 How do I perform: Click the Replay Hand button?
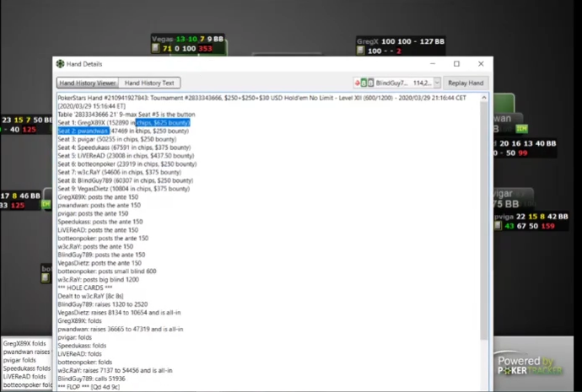[466, 83]
